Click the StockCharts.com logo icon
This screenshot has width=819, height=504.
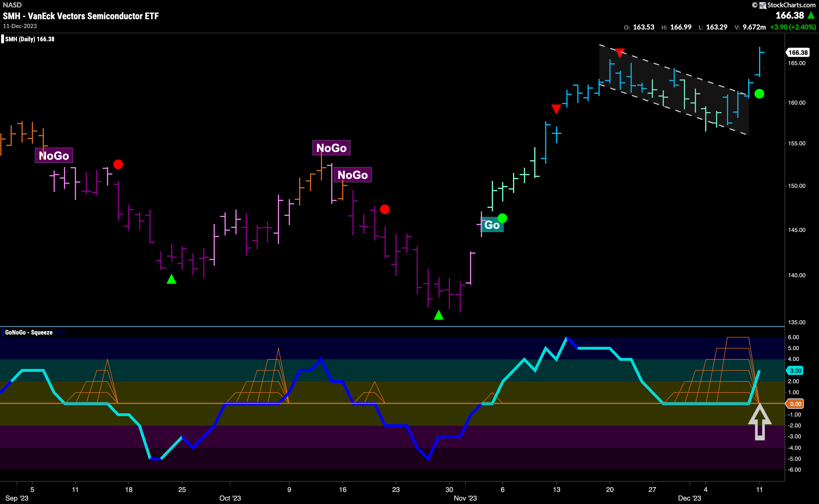pyautogui.click(x=763, y=5)
